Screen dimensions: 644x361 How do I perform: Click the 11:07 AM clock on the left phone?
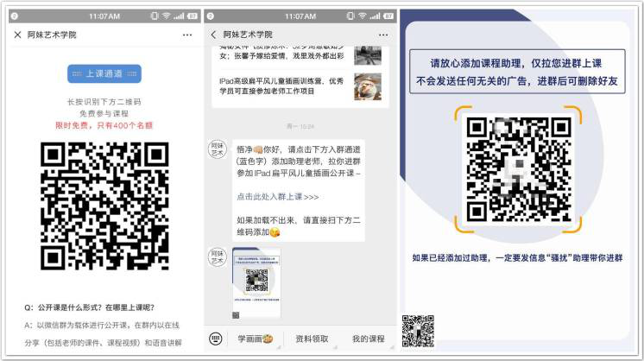point(104,16)
